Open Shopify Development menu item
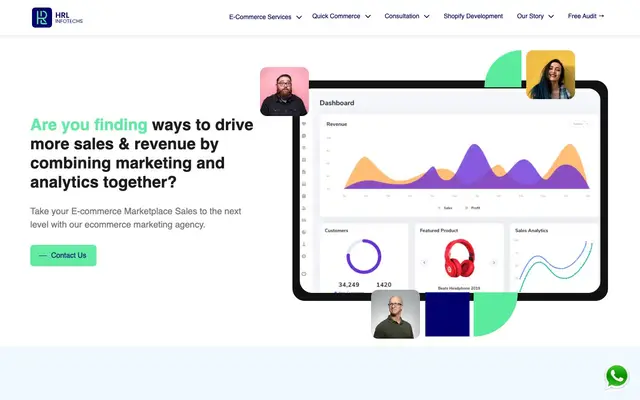This screenshot has height=400, width=640. point(473,16)
